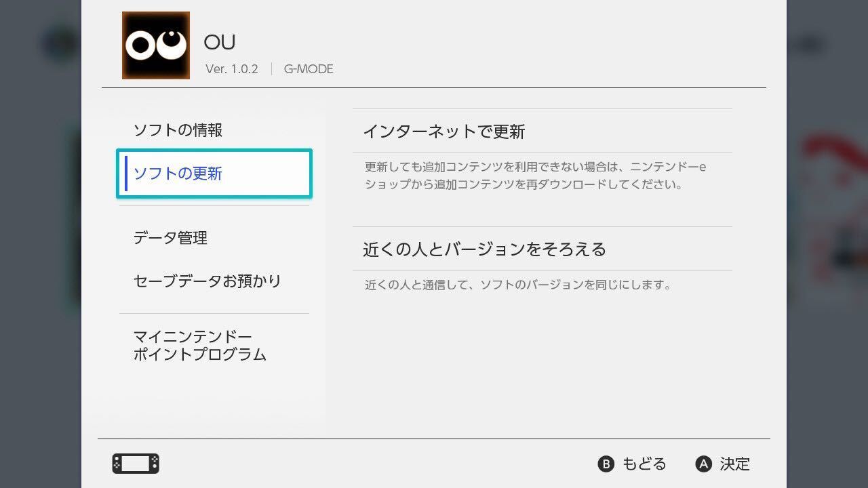
Task: Open マイニンテンドーポイントプログラム entry
Action: (200, 346)
